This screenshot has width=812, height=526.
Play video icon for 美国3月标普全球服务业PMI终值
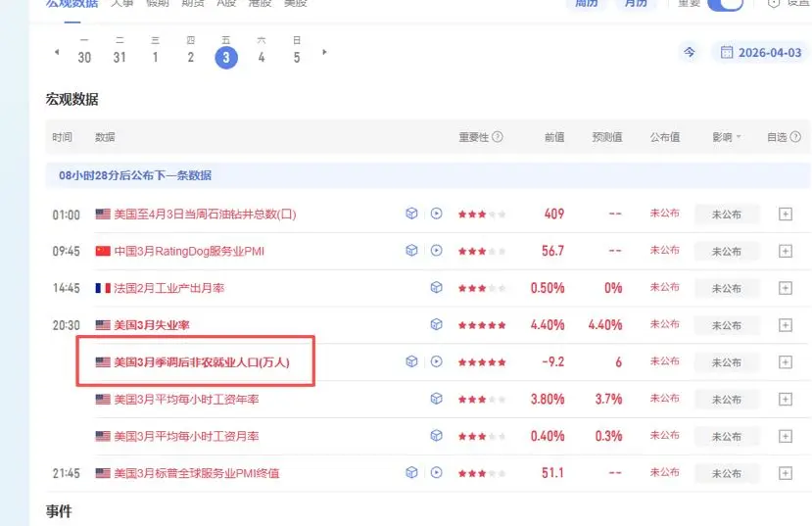click(x=437, y=473)
